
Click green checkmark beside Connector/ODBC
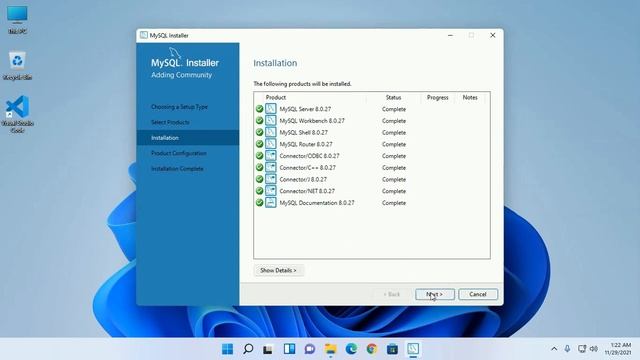pos(259,156)
